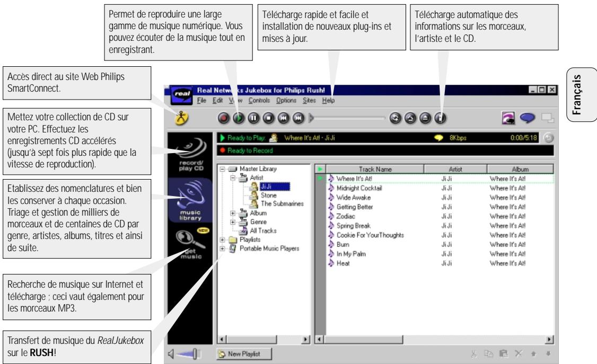
Task: Click the playback position seek slider
Action: [x=347, y=118]
